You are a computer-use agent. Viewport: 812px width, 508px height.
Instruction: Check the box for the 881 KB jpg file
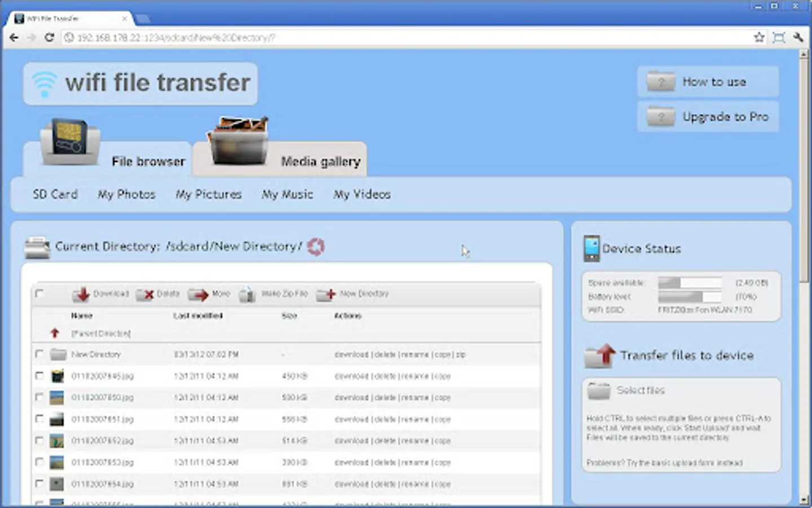[x=39, y=483]
